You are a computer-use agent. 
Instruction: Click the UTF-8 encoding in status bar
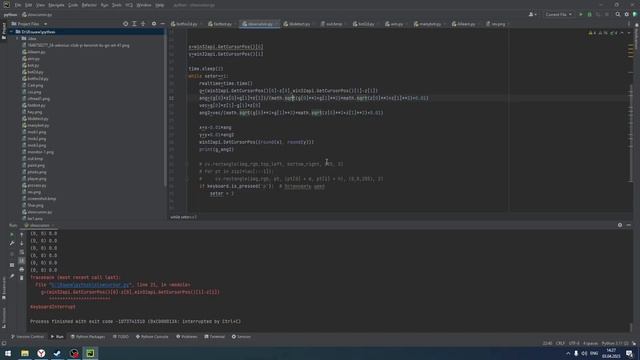point(574,343)
